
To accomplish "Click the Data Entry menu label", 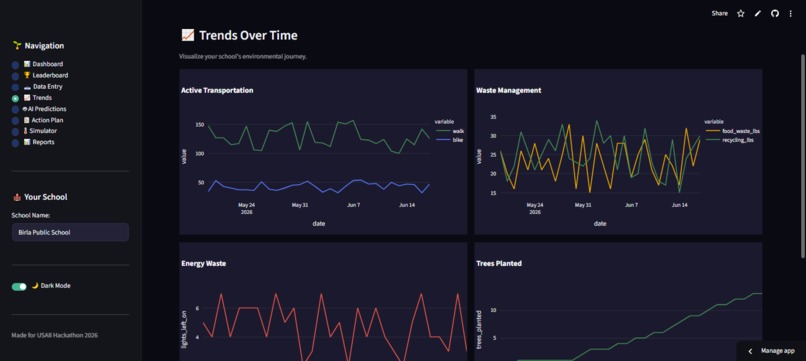I will click(47, 87).
